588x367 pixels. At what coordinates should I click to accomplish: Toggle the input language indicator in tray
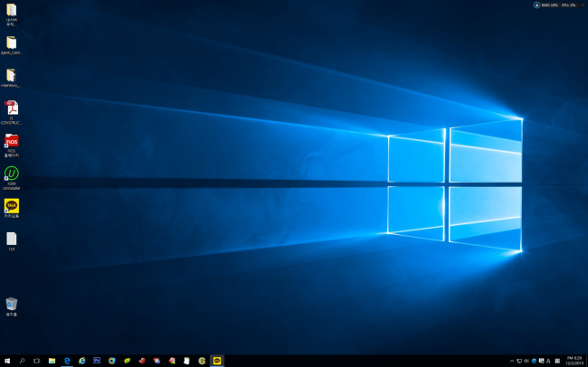click(548, 361)
